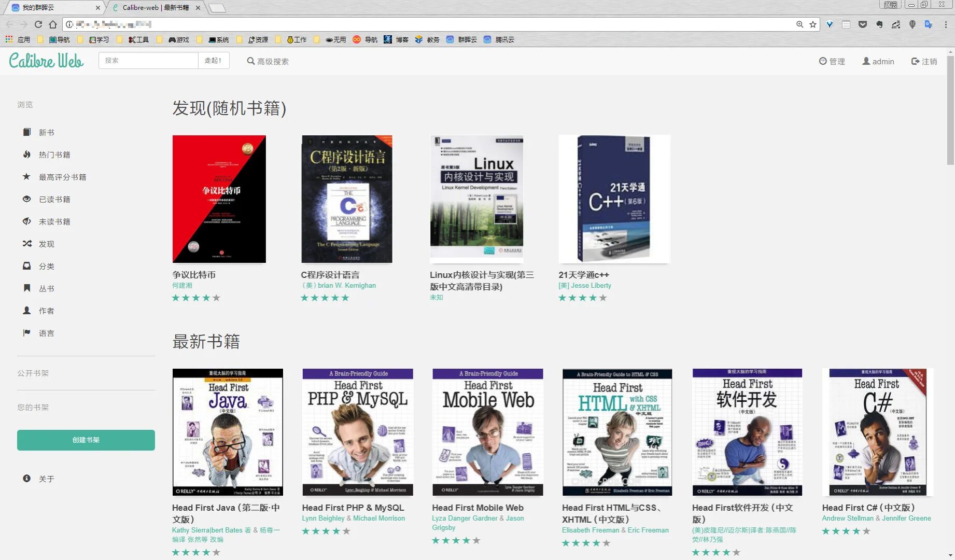This screenshot has height=560, width=955.
Task: Open the Head First HTML cover
Action: (x=617, y=432)
